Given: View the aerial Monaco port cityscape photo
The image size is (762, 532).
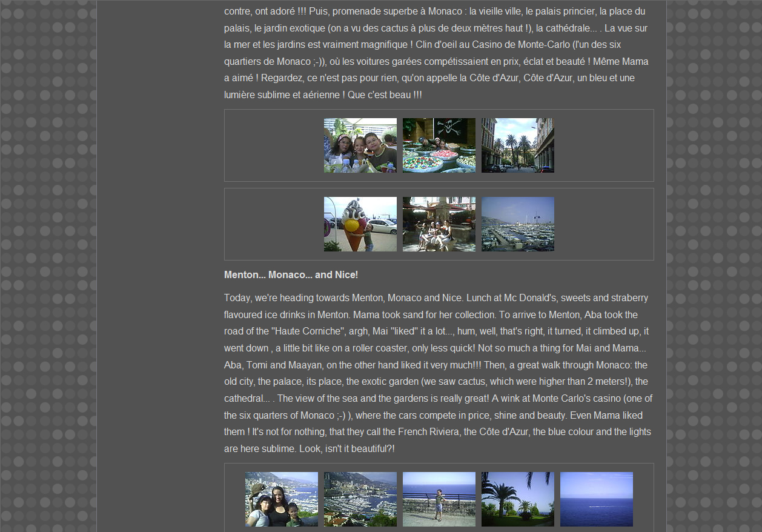Looking at the screenshot, I should pos(360,499).
